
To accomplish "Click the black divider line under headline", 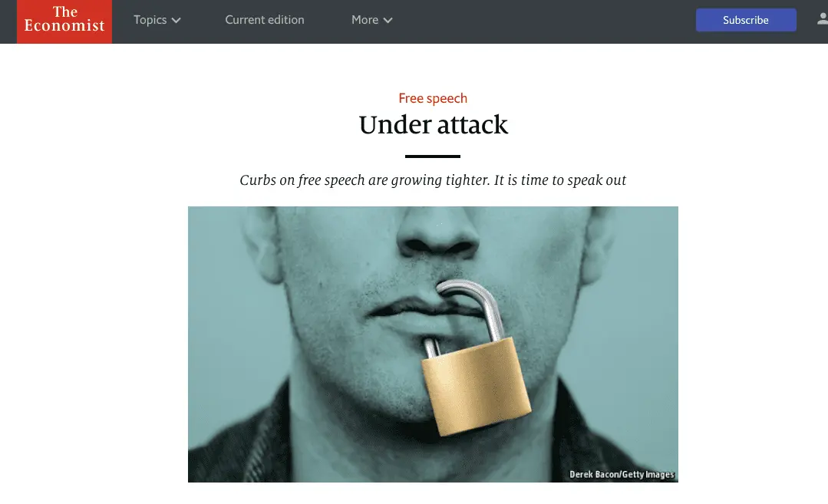I will click(433, 156).
